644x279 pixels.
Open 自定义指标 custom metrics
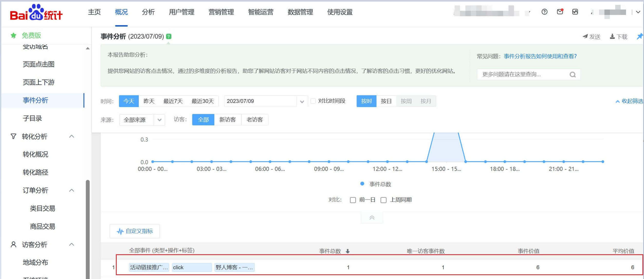(135, 231)
